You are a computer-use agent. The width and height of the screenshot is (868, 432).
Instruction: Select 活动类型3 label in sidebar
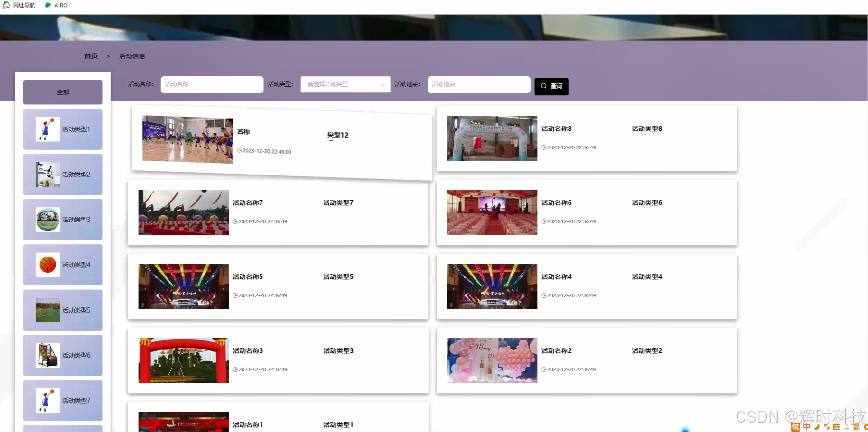[76, 220]
